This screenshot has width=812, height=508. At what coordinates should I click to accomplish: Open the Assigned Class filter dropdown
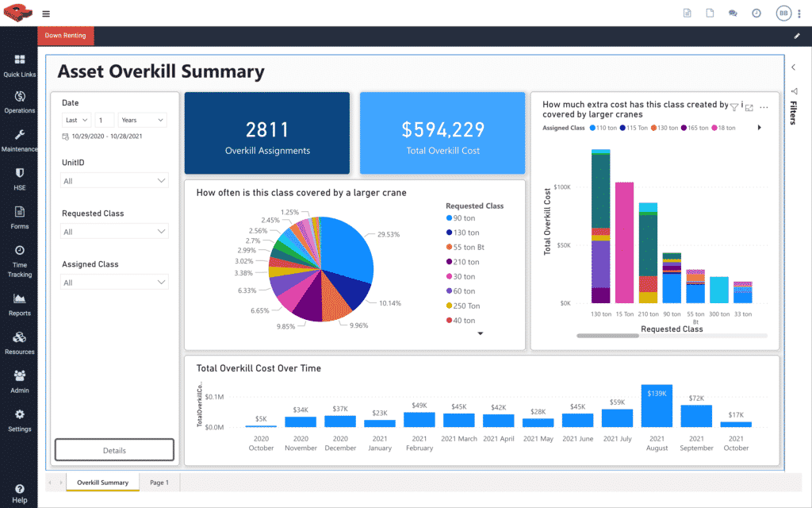pyautogui.click(x=114, y=282)
